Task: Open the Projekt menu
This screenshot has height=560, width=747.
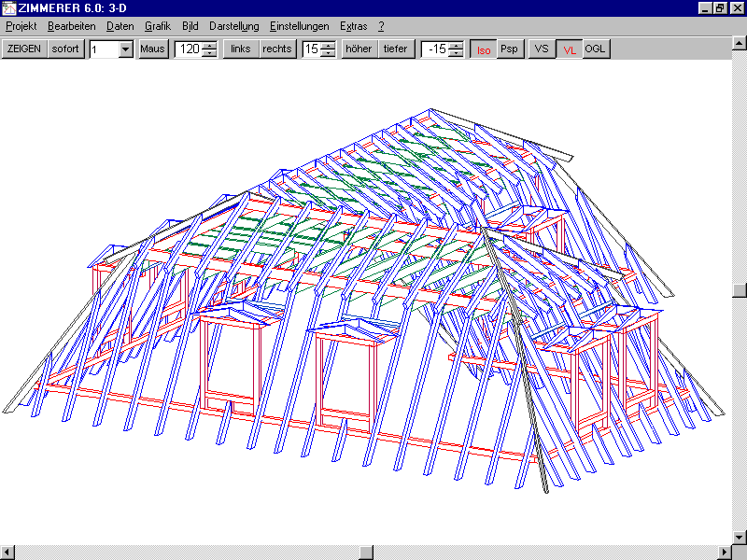Action: (21, 26)
